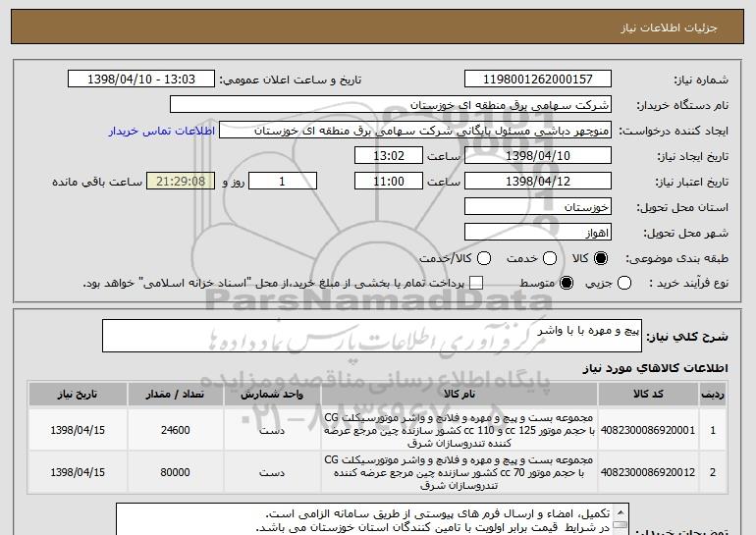Select the متوسط purchase type radio
The height and width of the screenshot is (535, 756).
coord(567,283)
